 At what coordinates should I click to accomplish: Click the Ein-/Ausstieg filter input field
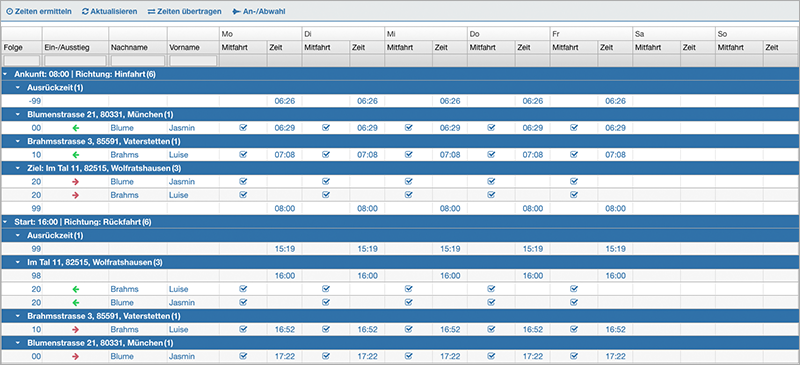click(x=76, y=61)
